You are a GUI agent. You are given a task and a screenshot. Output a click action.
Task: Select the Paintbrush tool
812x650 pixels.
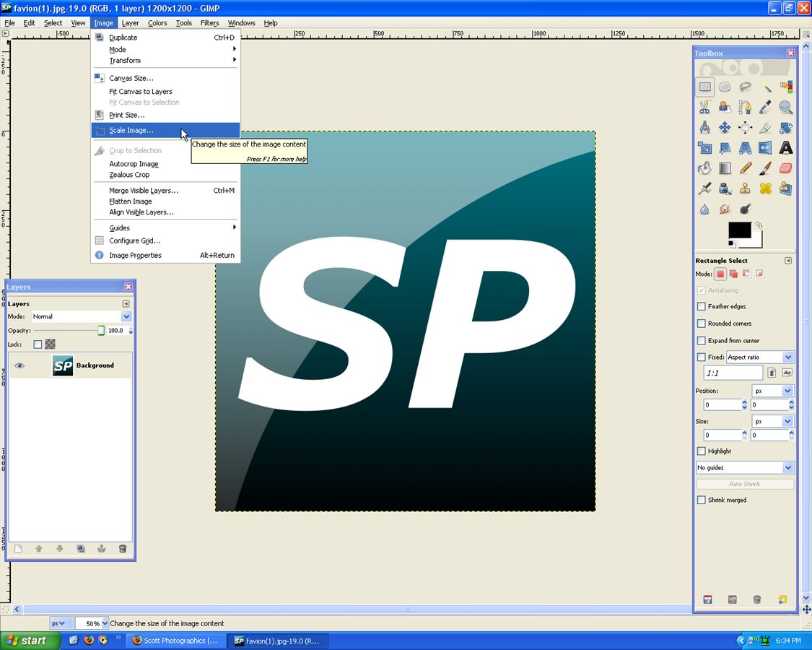(x=766, y=168)
